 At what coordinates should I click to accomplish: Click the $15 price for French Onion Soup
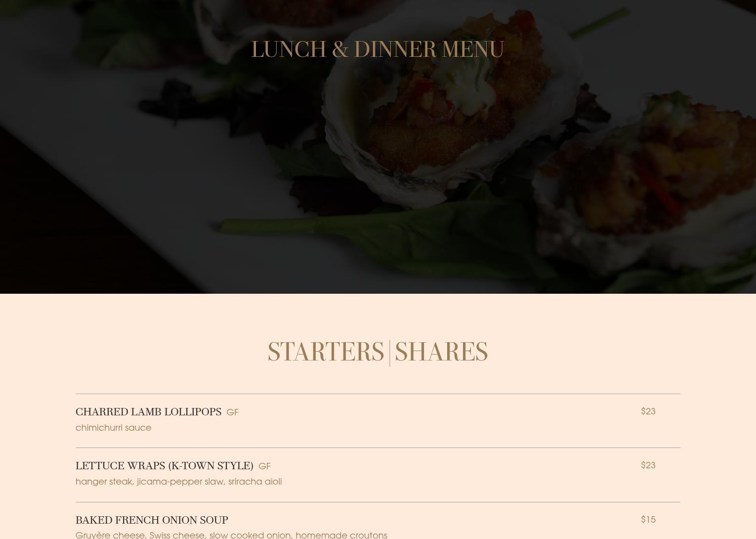point(648,519)
